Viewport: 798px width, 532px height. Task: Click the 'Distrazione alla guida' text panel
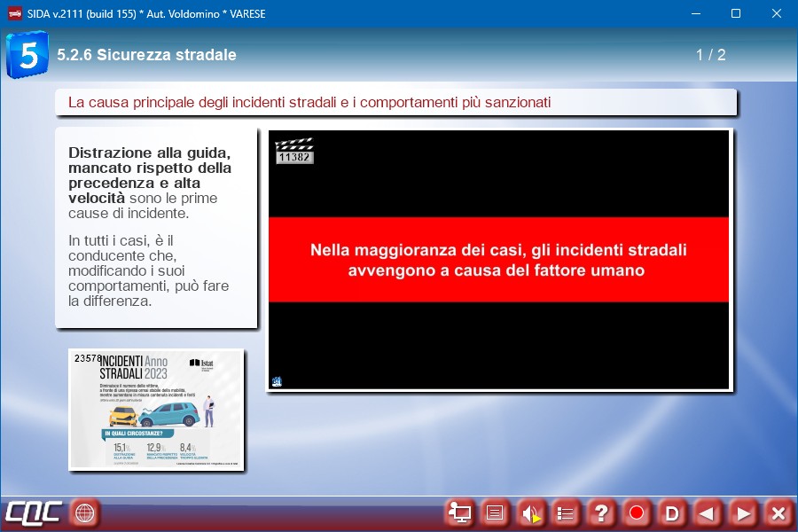156,227
